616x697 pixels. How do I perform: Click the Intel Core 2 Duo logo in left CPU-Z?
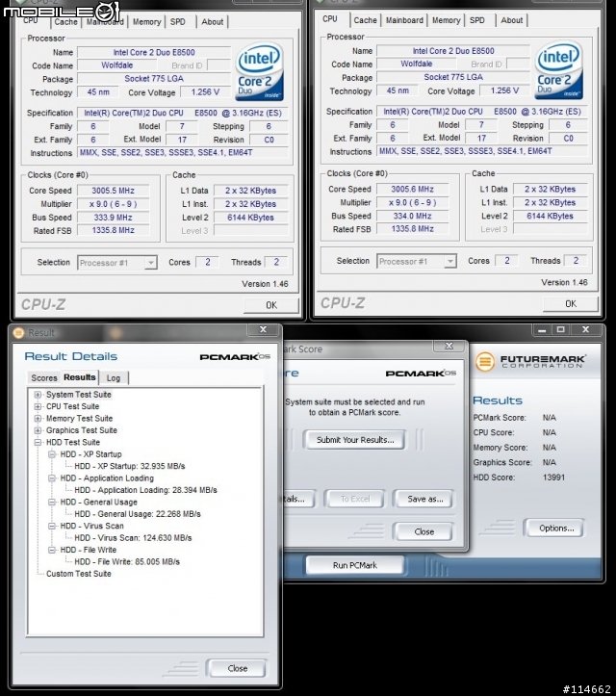259,72
